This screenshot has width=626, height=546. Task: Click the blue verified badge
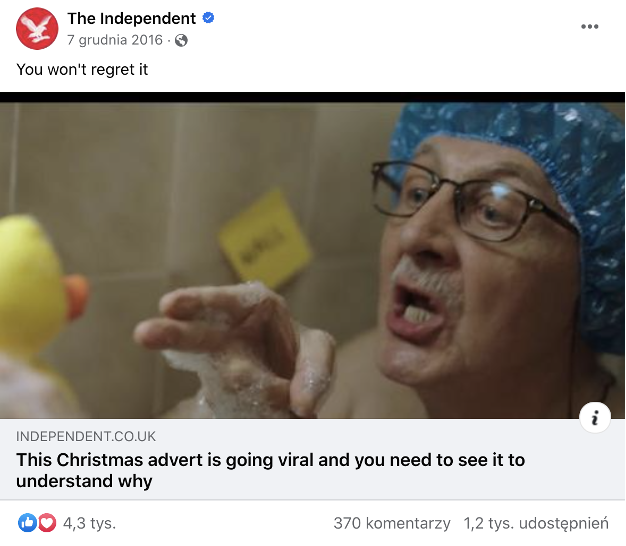(x=208, y=18)
